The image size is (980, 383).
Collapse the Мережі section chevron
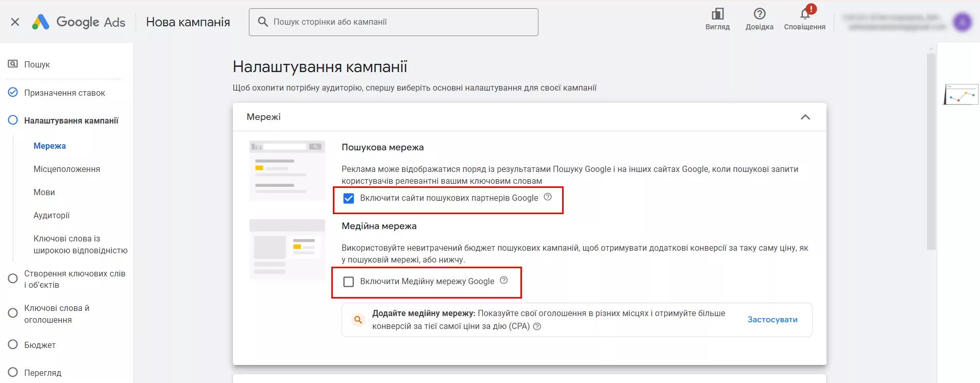[x=805, y=117]
